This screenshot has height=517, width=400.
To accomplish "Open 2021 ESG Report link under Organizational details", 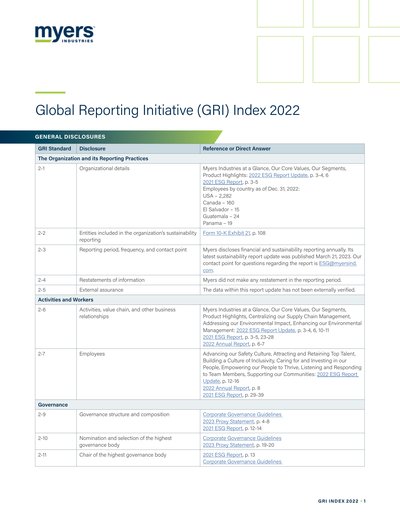I will click(x=222, y=182).
